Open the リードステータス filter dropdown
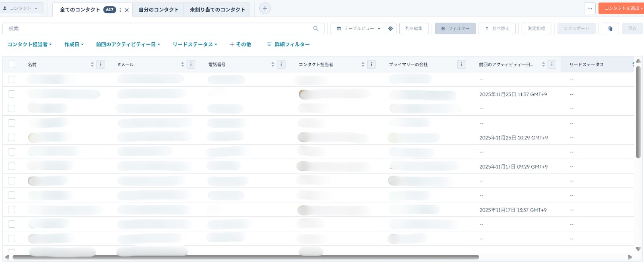 coord(195,44)
